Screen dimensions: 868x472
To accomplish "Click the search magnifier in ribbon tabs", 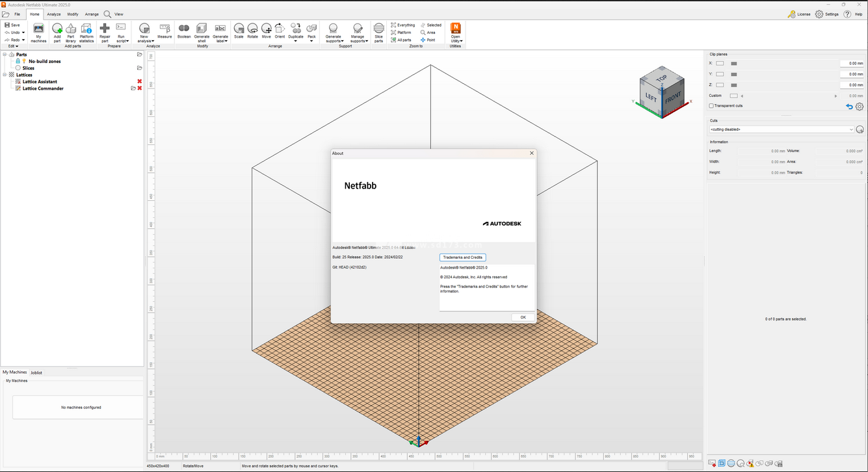I will (x=107, y=14).
